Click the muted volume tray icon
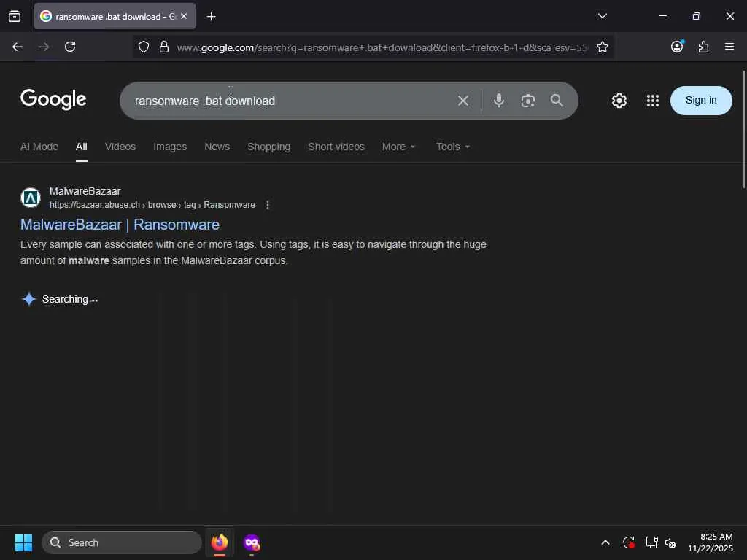Image resolution: width=747 pixels, height=560 pixels. [x=670, y=542]
